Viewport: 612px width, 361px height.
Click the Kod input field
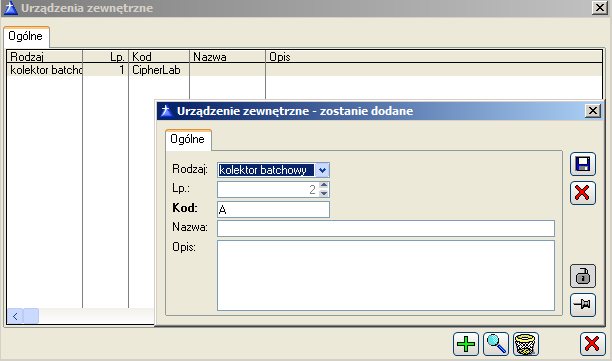(273, 209)
